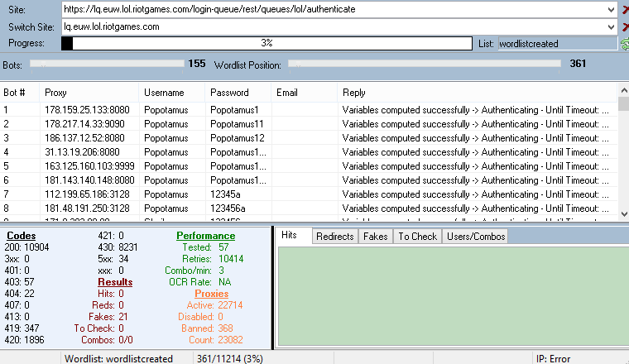Click the 420: 1896 code count

[x=24, y=340]
